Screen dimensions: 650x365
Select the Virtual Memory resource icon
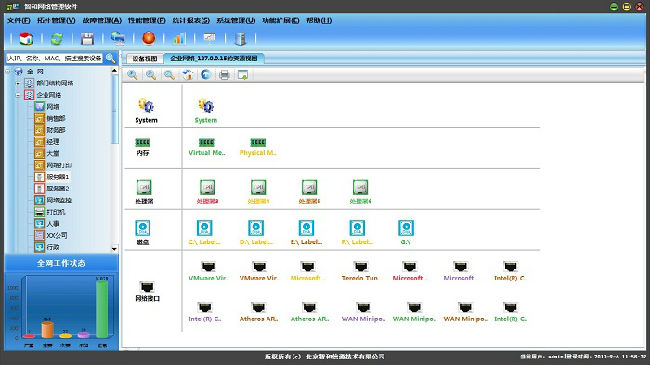pyautogui.click(x=206, y=143)
